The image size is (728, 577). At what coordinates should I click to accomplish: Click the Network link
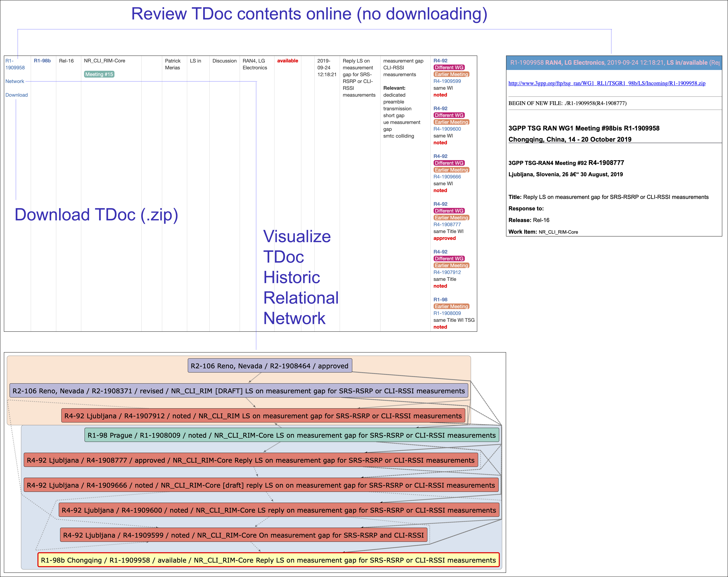[15, 81]
